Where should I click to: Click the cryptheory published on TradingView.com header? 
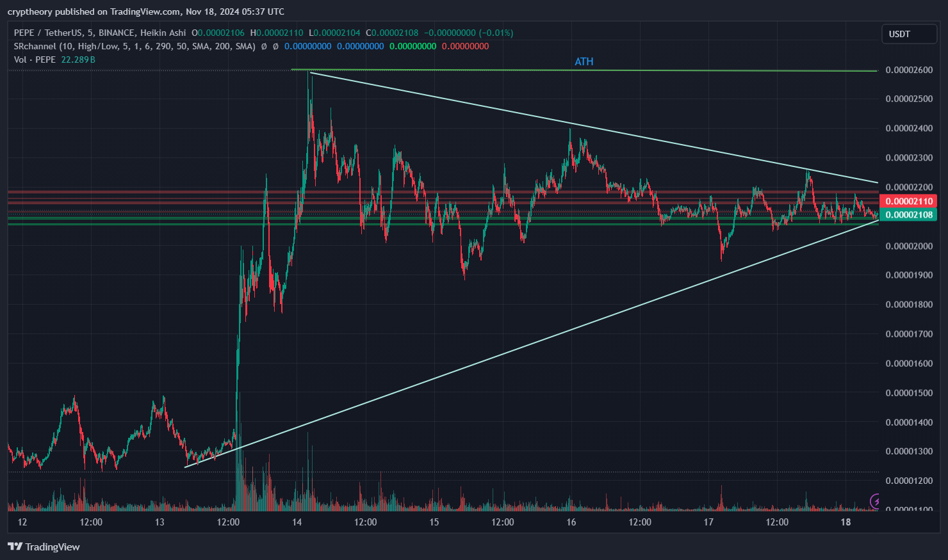pos(146,12)
